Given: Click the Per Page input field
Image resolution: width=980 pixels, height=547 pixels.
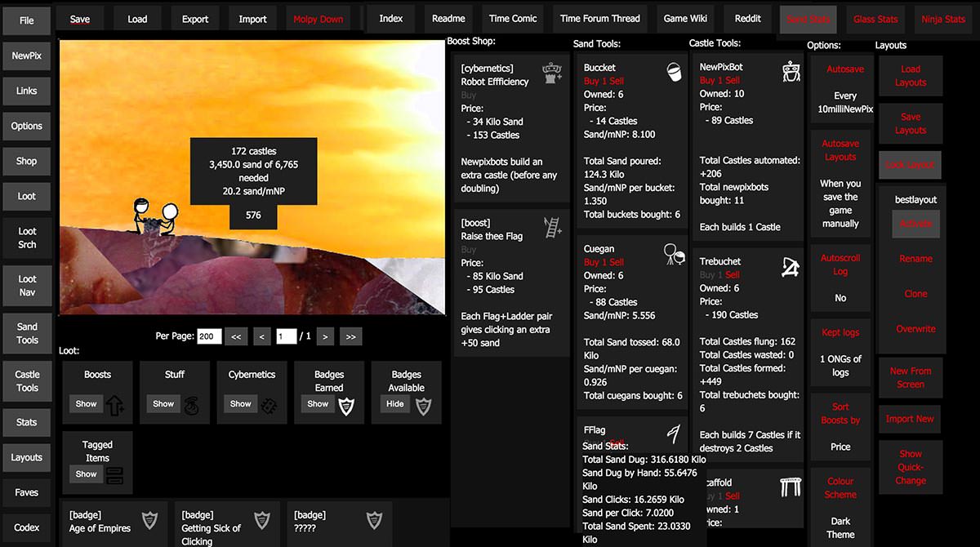Looking at the screenshot, I should (x=209, y=336).
